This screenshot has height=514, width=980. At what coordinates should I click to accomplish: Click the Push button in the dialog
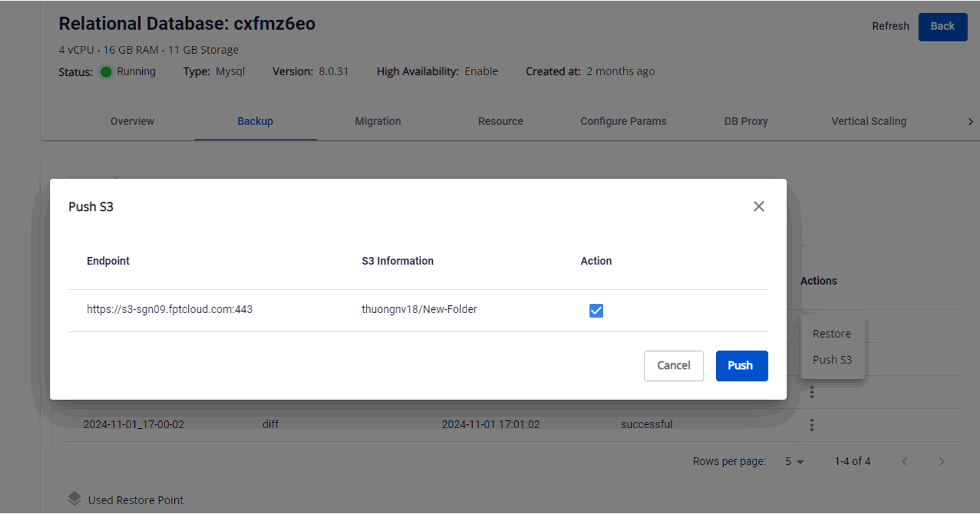click(741, 365)
